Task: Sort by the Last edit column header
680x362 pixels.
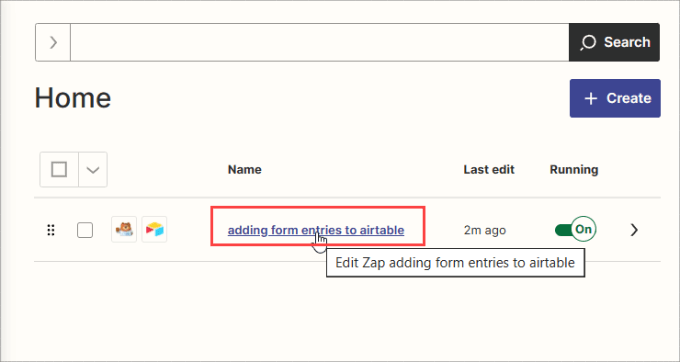Action: [x=489, y=170]
